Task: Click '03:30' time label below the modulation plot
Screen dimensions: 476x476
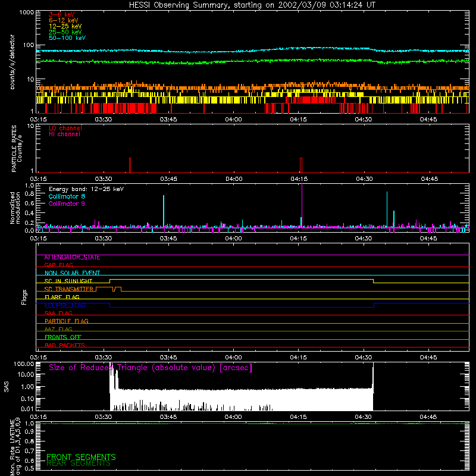Action: (x=103, y=239)
